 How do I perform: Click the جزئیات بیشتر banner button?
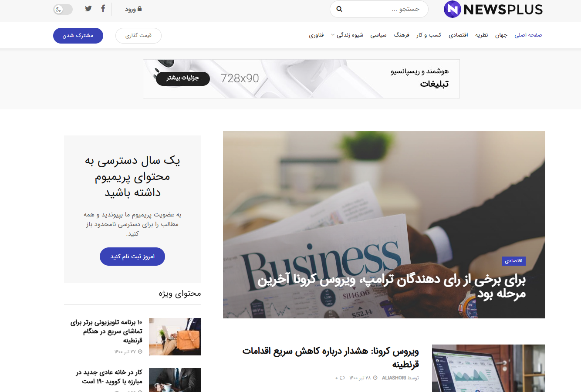click(183, 78)
